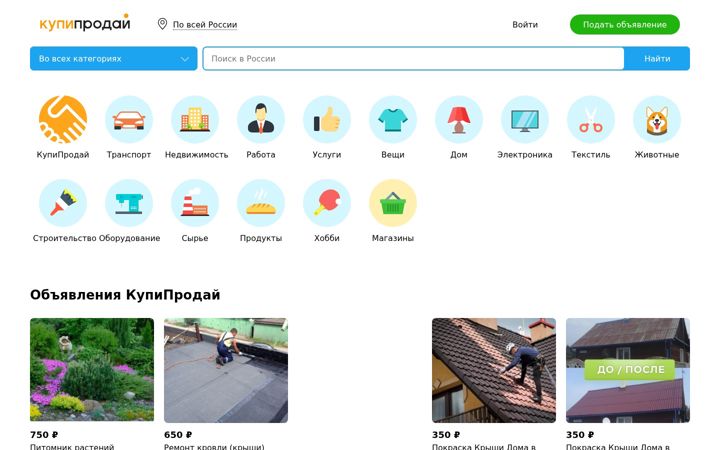The width and height of the screenshot is (720, 450).
Task: Click the 750 ₽ price text
Action: [44, 434]
